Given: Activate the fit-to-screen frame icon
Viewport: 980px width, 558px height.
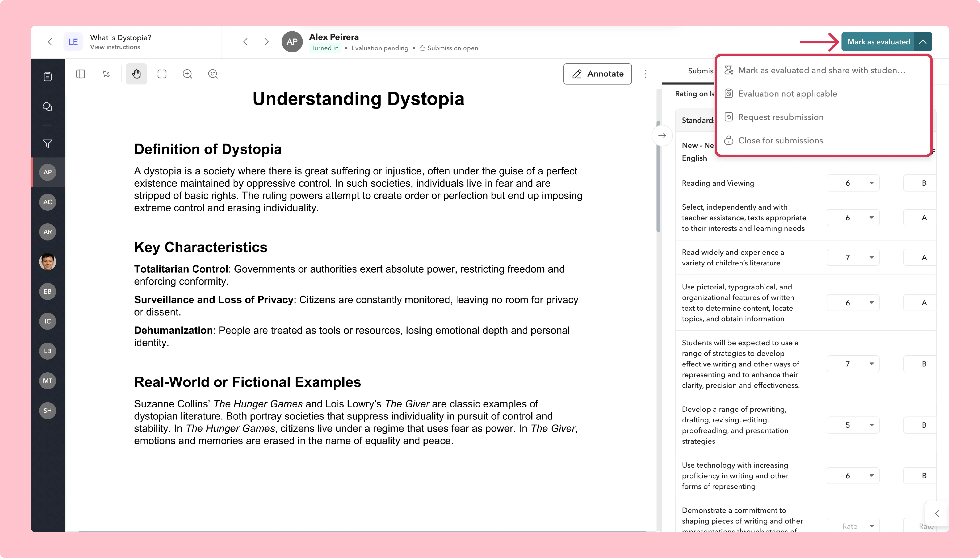Looking at the screenshot, I should point(162,74).
